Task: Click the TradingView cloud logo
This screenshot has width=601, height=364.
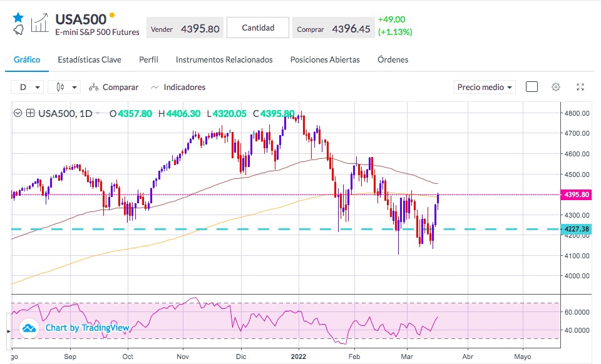Action: click(29, 328)
